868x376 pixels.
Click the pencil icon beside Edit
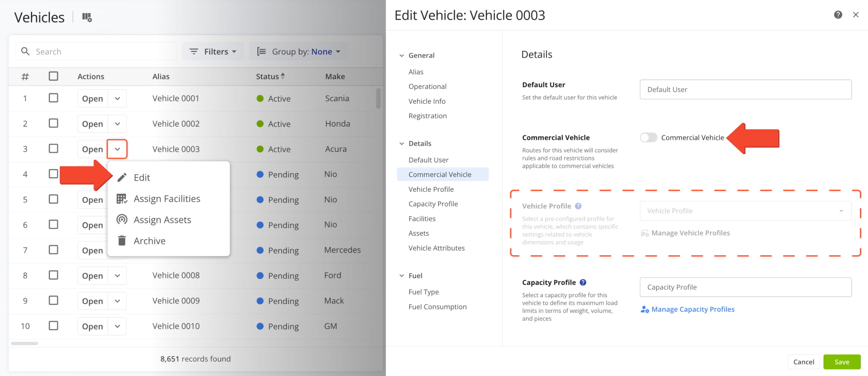122,177
